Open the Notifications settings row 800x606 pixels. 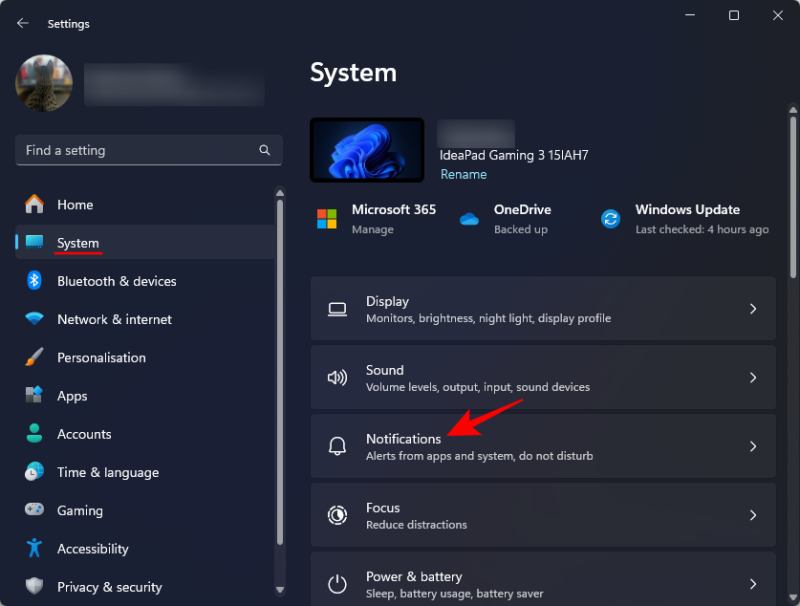point(543,445)
